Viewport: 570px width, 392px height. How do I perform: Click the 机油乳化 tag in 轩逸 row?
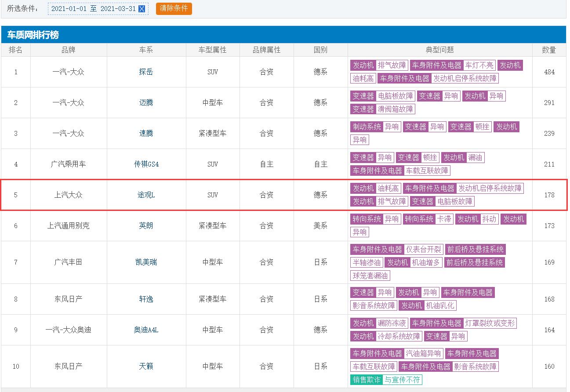(x=440, y=305)
